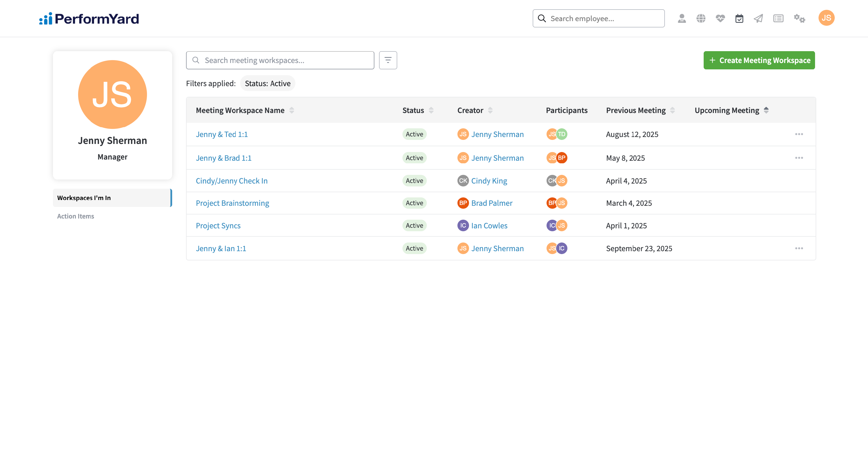
Task: Open more options for Jenny & Ted 1:1
Action: (799, 134)
